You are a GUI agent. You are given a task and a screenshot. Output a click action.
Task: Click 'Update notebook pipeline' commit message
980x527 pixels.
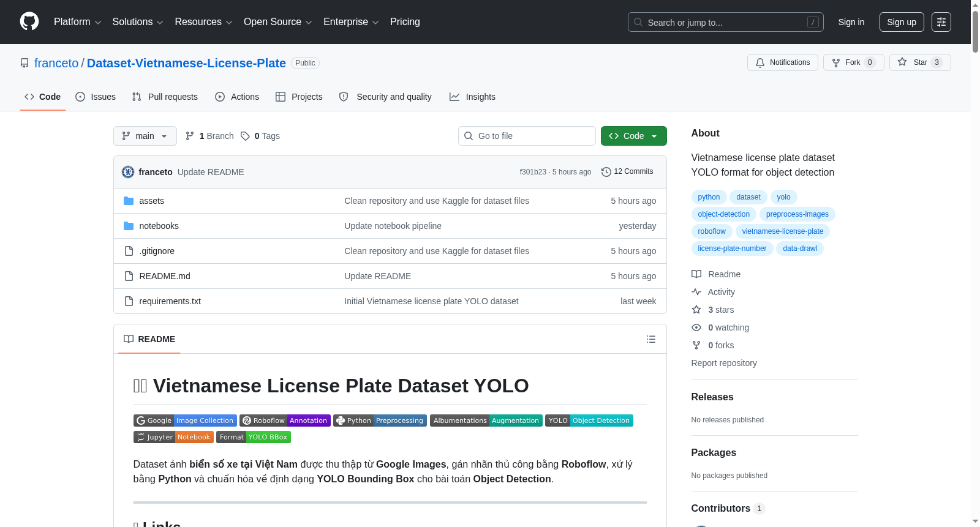[x=393, y=226]
